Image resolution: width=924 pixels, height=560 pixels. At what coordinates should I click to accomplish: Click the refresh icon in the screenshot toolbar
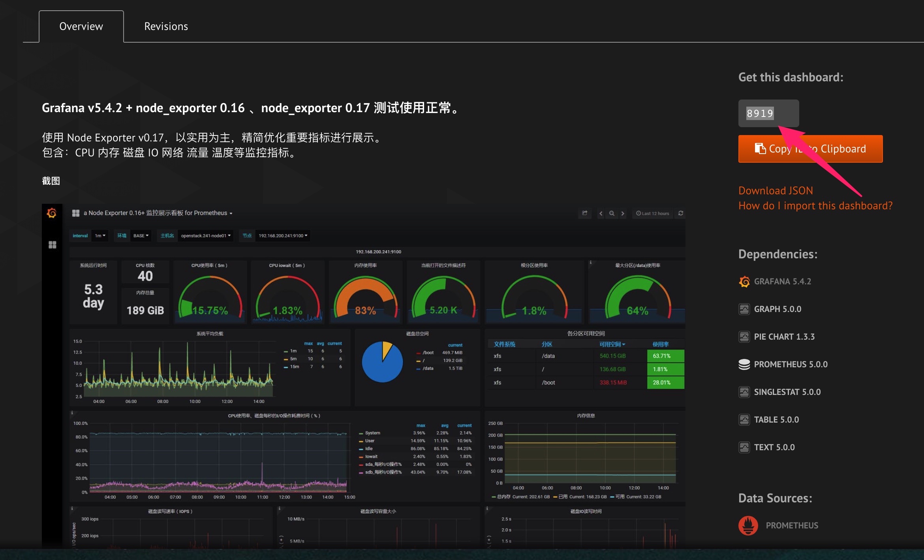click(681, 213)
